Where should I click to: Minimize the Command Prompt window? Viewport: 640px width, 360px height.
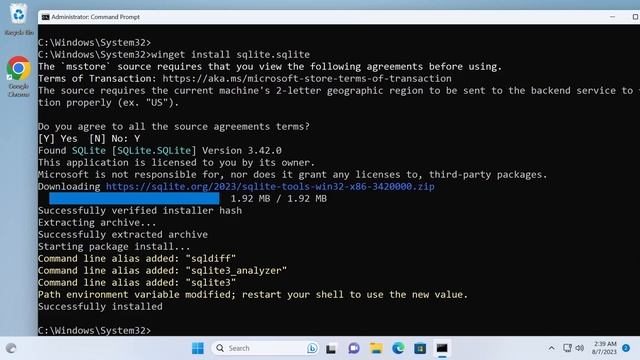[x=612, y=17]
